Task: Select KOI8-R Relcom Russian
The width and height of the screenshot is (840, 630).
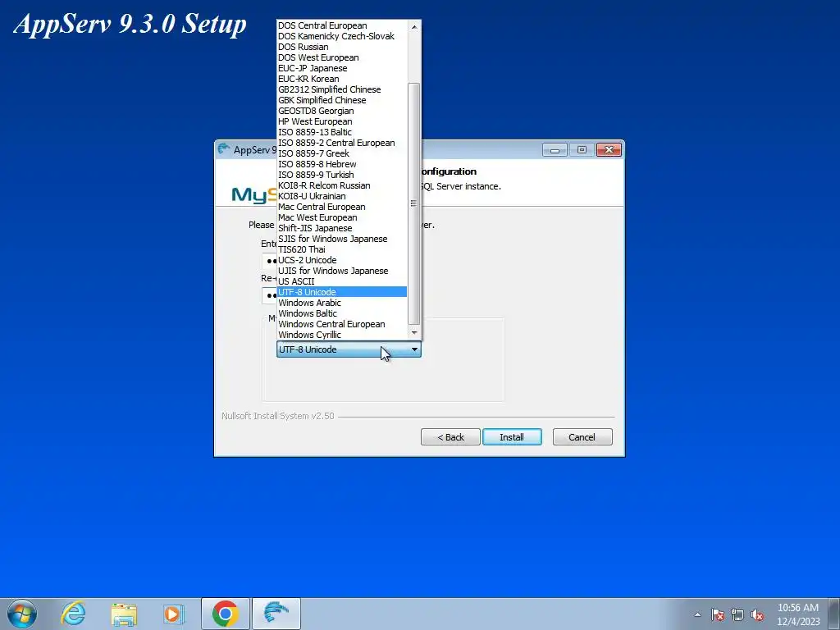Action: click(x=342, y=186)
